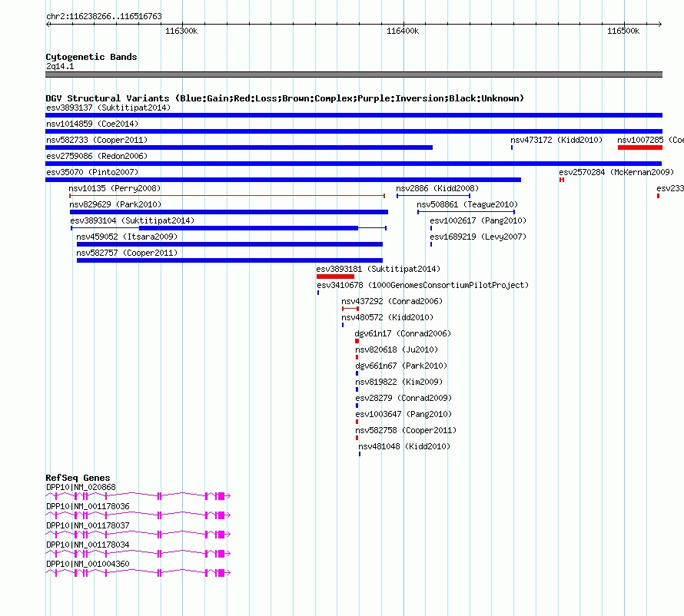Click the 116500k ruler tick label
The height and width of the screenshot is (616, 684).
click(x=623, y=31)
